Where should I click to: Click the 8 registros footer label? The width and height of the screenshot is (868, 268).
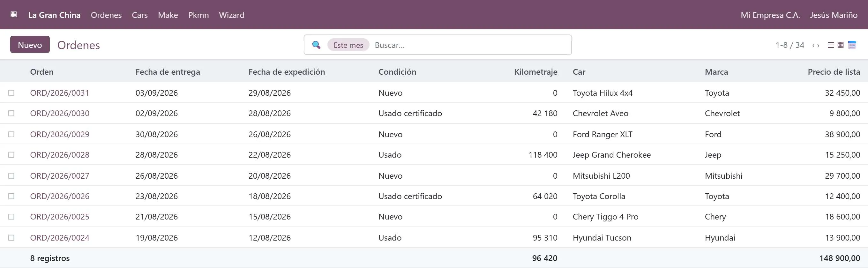point(50,258)
